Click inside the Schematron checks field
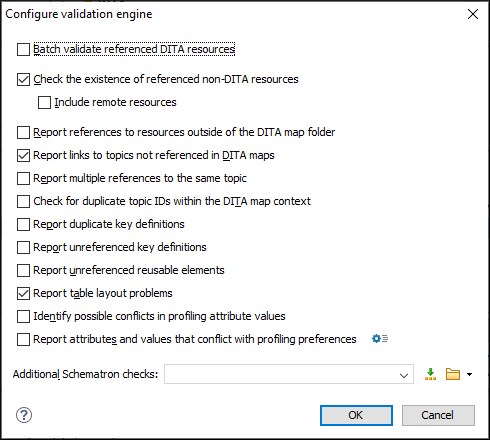 coord(282,374)
